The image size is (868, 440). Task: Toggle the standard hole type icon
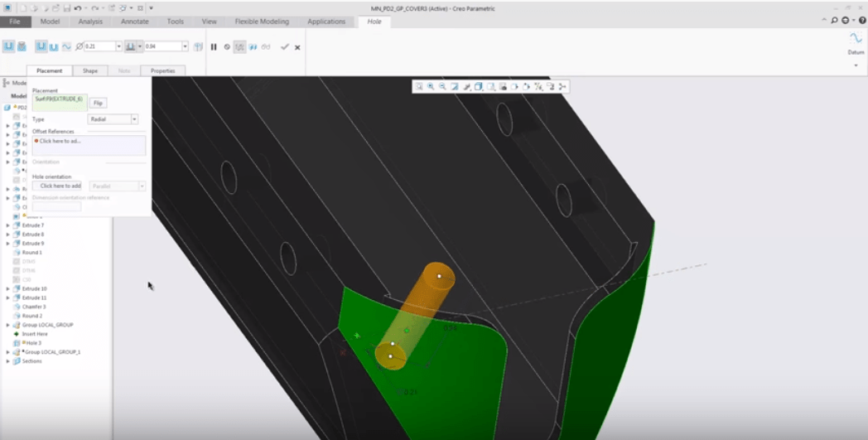tap(22, 46)
